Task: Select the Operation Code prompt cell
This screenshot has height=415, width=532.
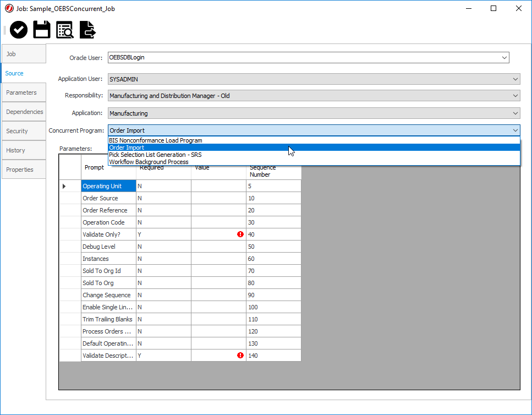Action: coord(108,222)
